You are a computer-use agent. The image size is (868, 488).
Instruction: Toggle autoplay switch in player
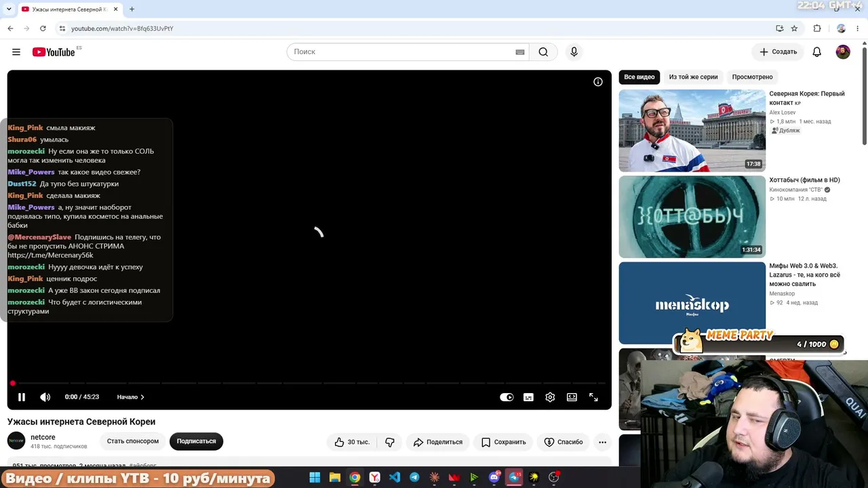click(507, 397)
